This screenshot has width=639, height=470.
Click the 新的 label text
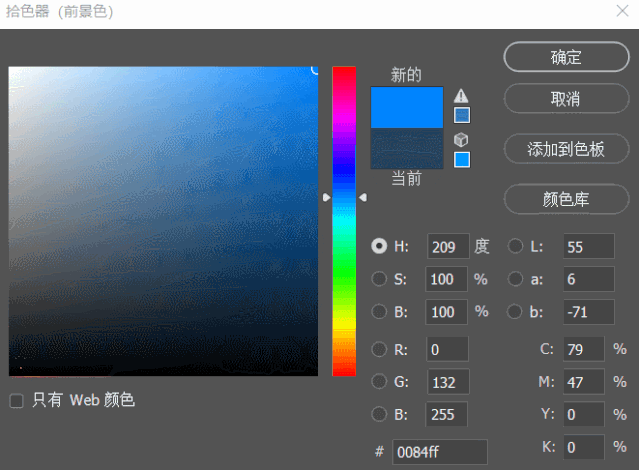[x=406, y=75]
